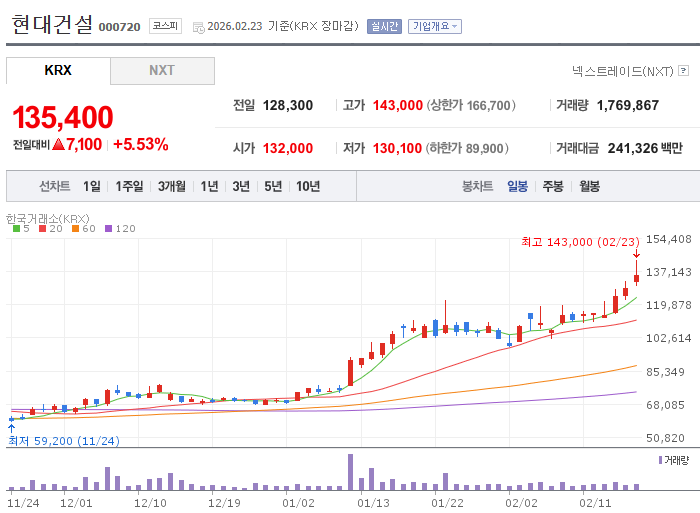Select the 주봉 weekly candle chart
Screen dimensions: 700x513
point(553,186)
